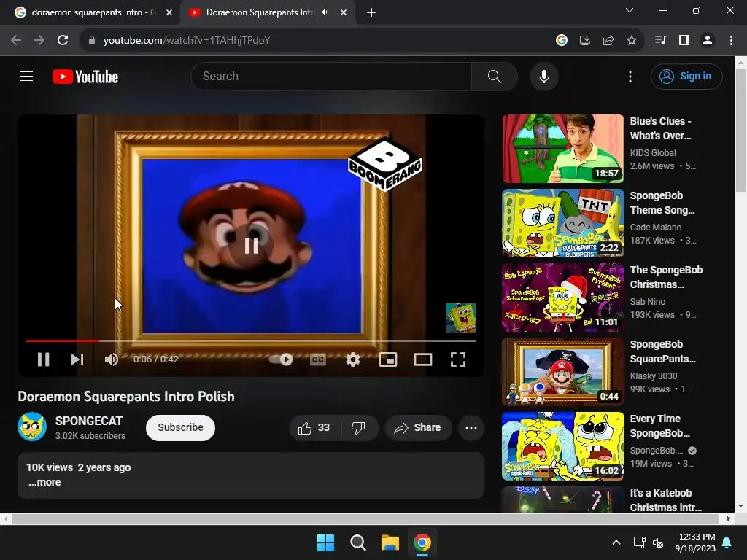Bookmark this page with star

tap(631, 41)
